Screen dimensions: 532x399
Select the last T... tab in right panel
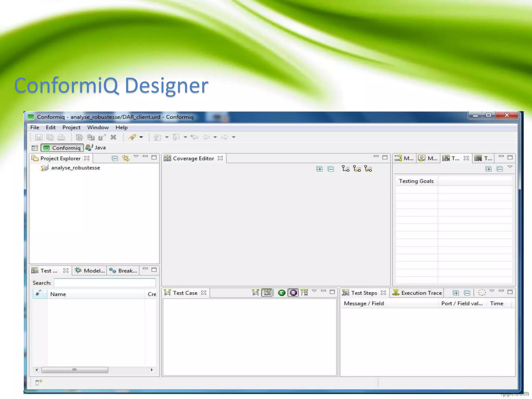coord(483,158)
